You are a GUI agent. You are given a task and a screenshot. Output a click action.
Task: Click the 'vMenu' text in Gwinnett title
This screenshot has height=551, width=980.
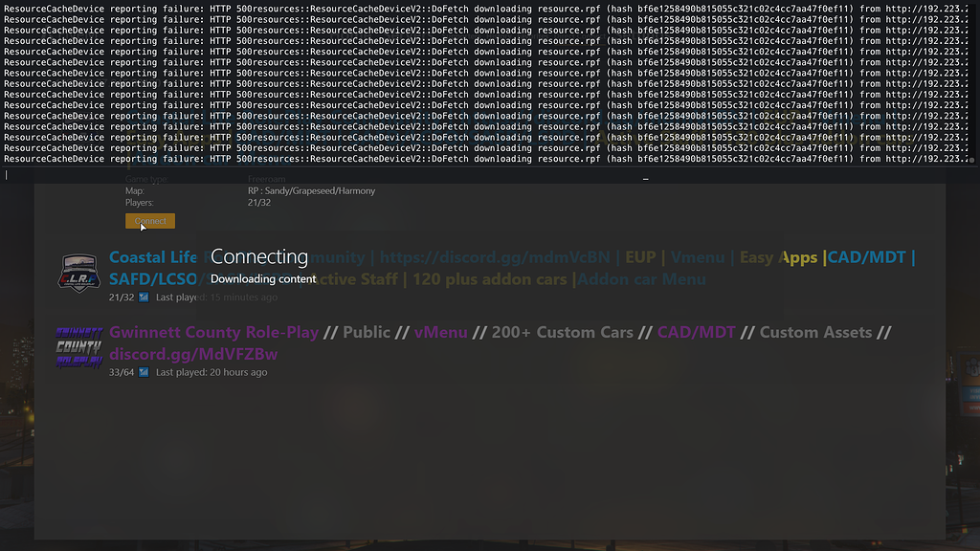click(440, 332)
